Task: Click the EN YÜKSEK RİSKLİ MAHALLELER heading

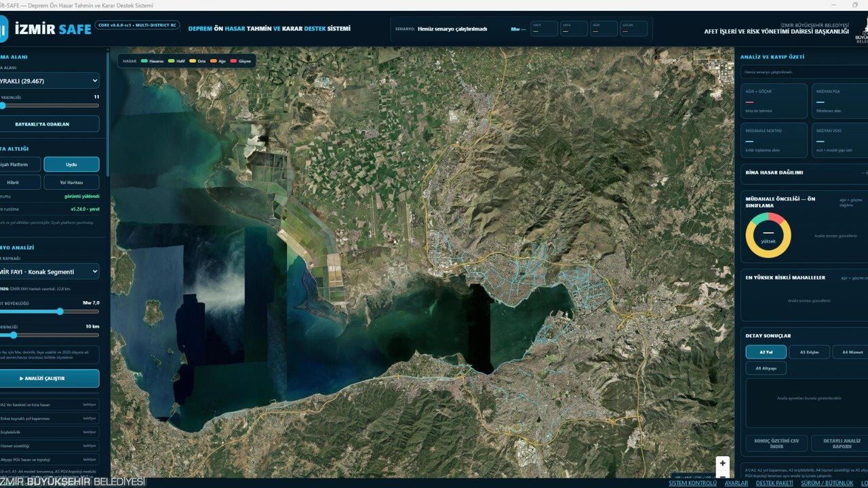Action: click(x=785, y=277)
